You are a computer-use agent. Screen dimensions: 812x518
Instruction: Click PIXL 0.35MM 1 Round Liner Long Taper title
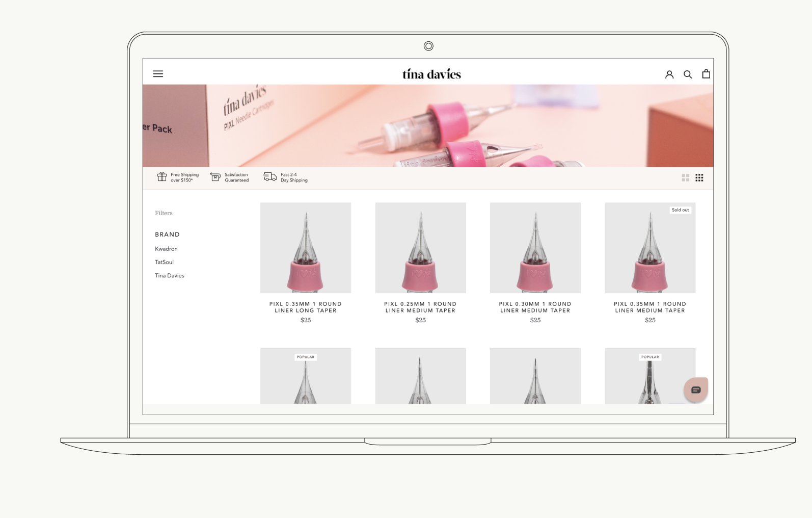pyautogui.click(x=306, y=307)
